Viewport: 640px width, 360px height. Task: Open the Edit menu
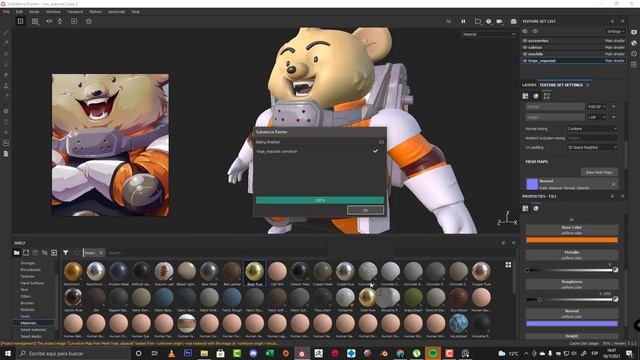click(19, 12)
